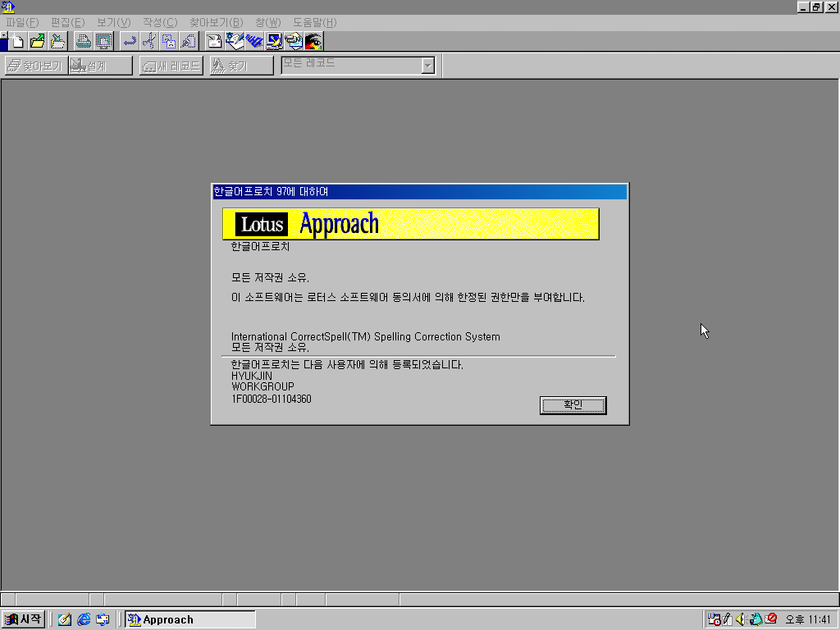Click the Approach taskbar button
The image size is (840, 630).
coord(190,619)
